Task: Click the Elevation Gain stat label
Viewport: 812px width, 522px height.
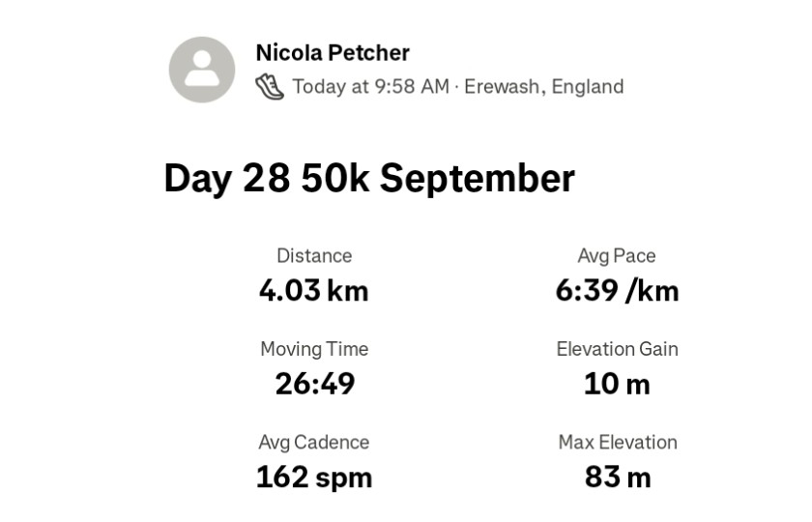Action: pos(617,349)
